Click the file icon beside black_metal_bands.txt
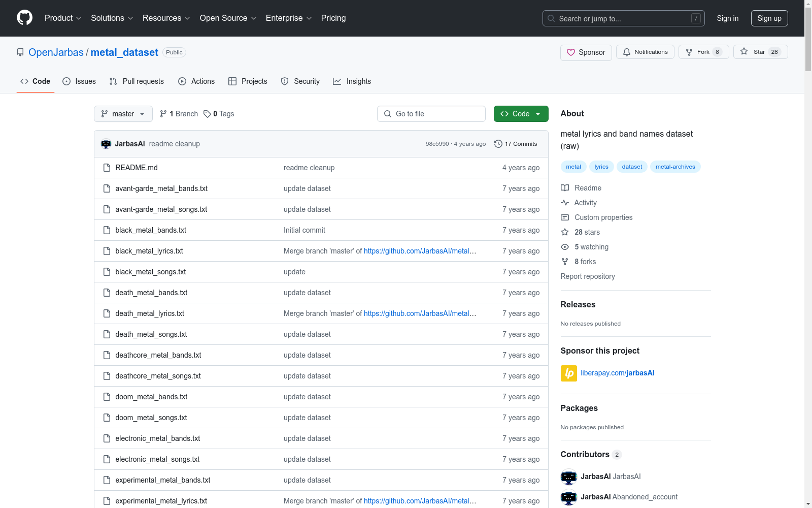Viewport: 812px width, 508px height. 107,230
